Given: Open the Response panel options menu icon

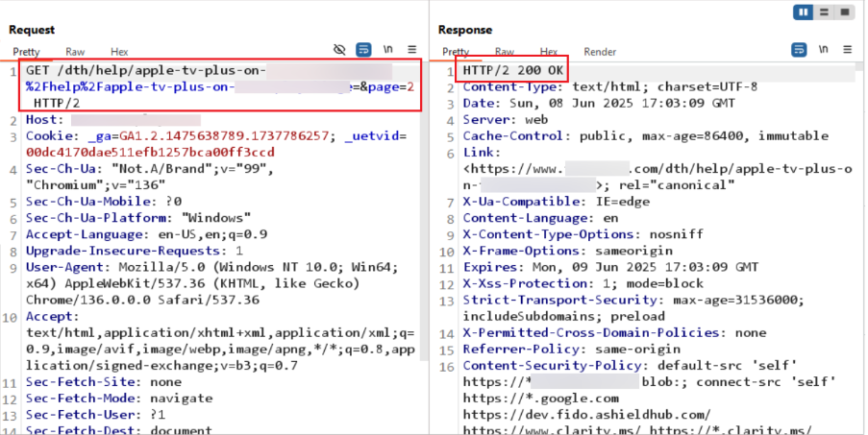Looking at the screenshot, I should [847, 49].
